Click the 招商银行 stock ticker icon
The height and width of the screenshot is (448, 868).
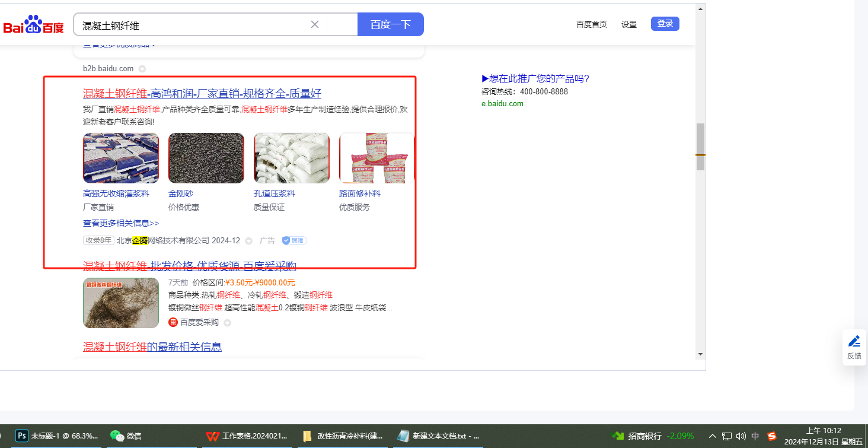pyautogui.click(x=618, y=436)
